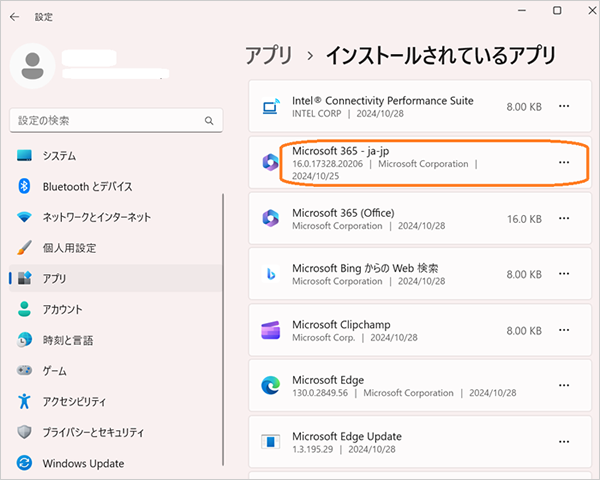Screen dimensions: 600x480
Task: Open 時刻と言語 category
Action: coord(115,340)
